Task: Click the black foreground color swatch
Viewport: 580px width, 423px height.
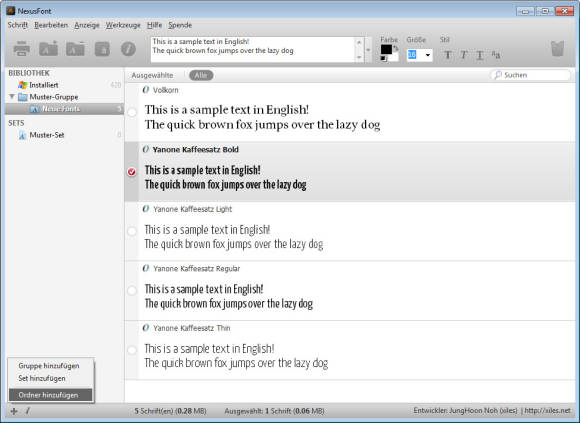Action: (x=386, y=49)
